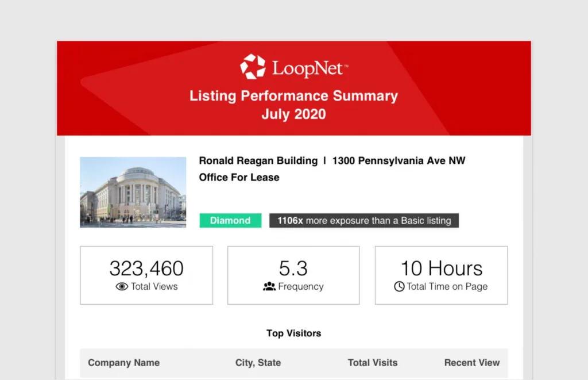This screenshot has width=588, height=380.
Task: Select the eye icon beside Total Views
Action: pyautogui.click(x=121, y=286)
